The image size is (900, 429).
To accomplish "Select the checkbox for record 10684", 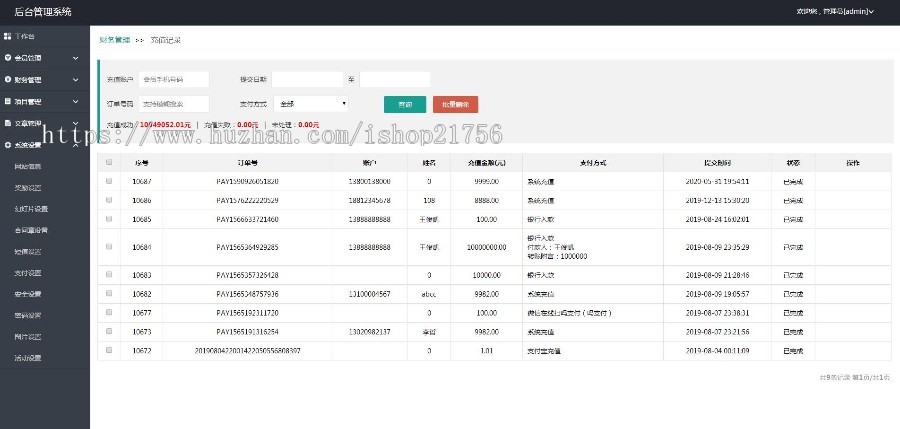I will [109, 246].
